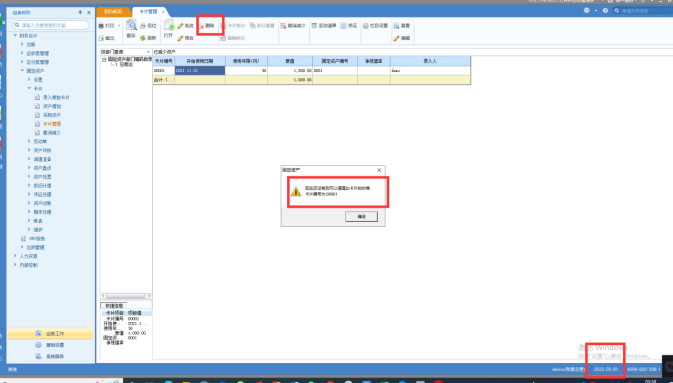The image size is (673, 383).
Task: Click the 基础设置 navigation button
Action: [50, 345]
